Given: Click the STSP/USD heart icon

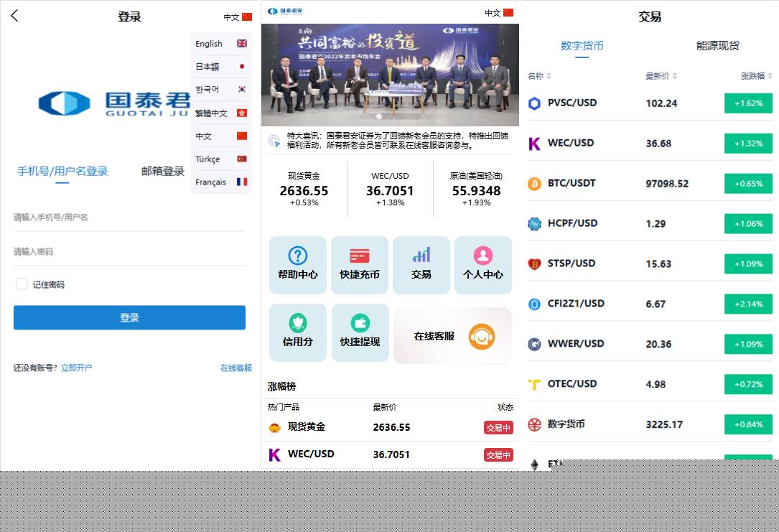Looking at the screenshot, I should pos(534,263).
